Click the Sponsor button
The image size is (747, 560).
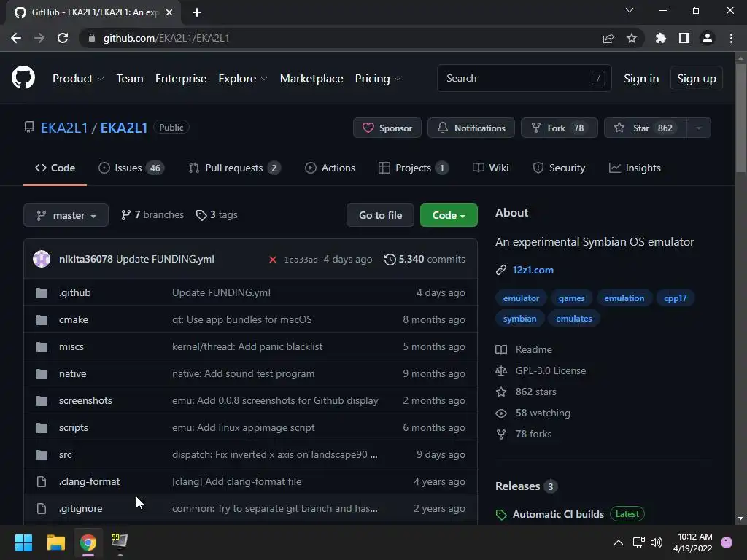coord(387,128)
